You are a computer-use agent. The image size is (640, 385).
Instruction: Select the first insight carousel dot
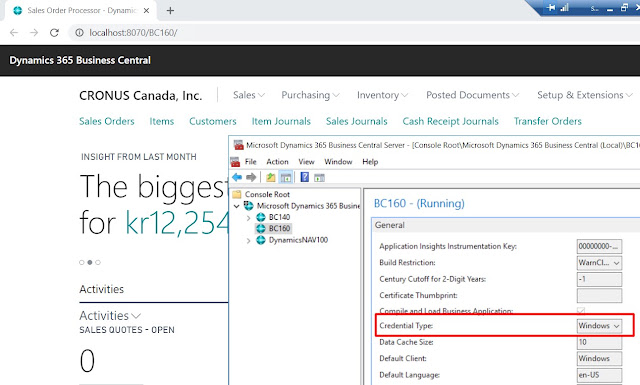tap(82, 263)
